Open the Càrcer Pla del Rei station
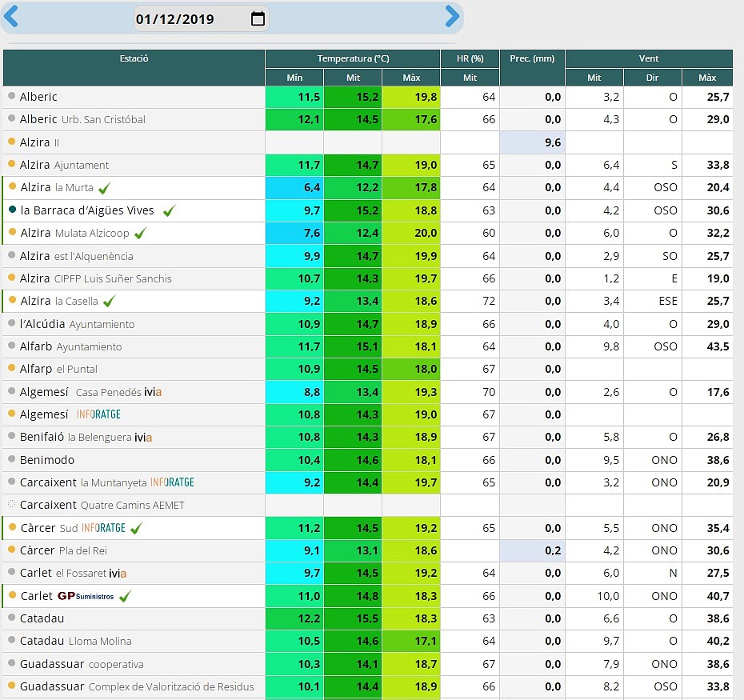The image size is (744, 700). click(x=63, y=550)
